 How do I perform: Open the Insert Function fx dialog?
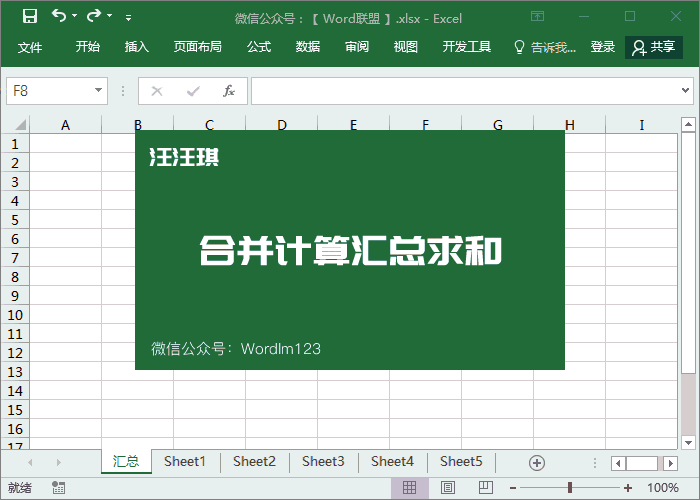(229, 91)
